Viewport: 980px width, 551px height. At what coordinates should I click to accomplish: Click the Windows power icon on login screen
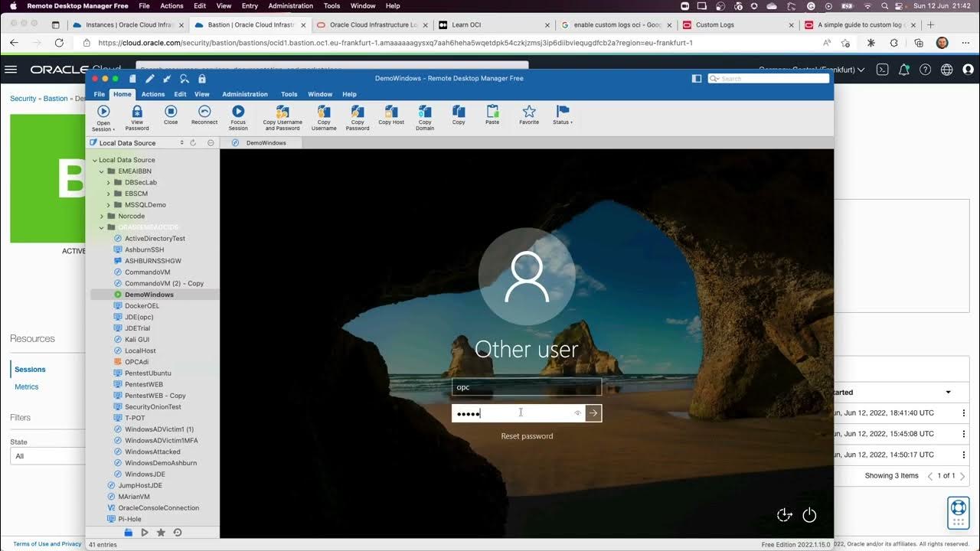pyautogui.click(x=809, y=515)
